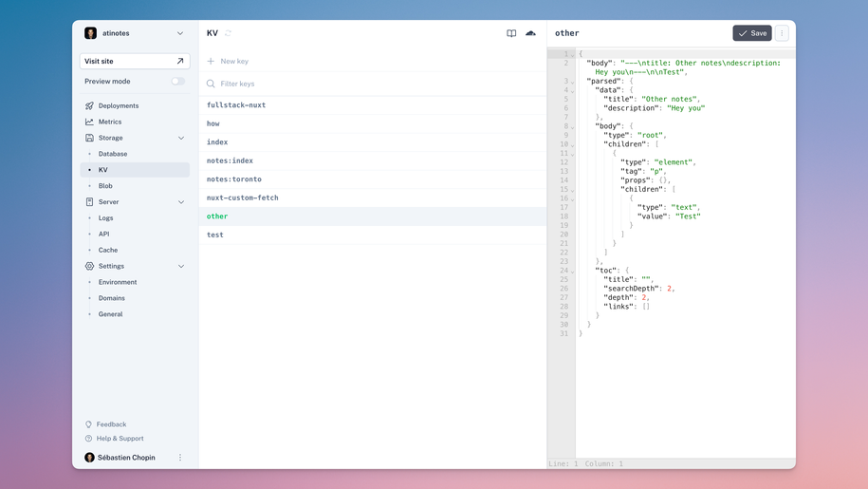
Task: Click the Feedback icon in the sidebar
Action: (89, 424)
